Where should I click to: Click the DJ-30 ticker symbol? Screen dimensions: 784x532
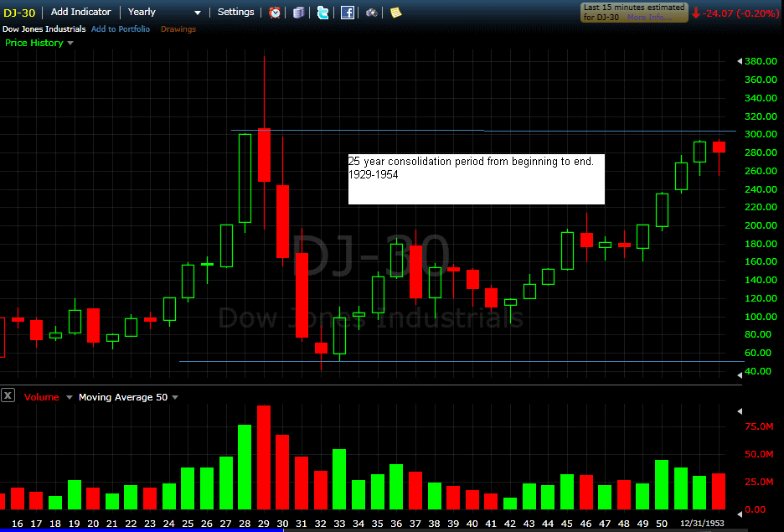pos(19,13)
